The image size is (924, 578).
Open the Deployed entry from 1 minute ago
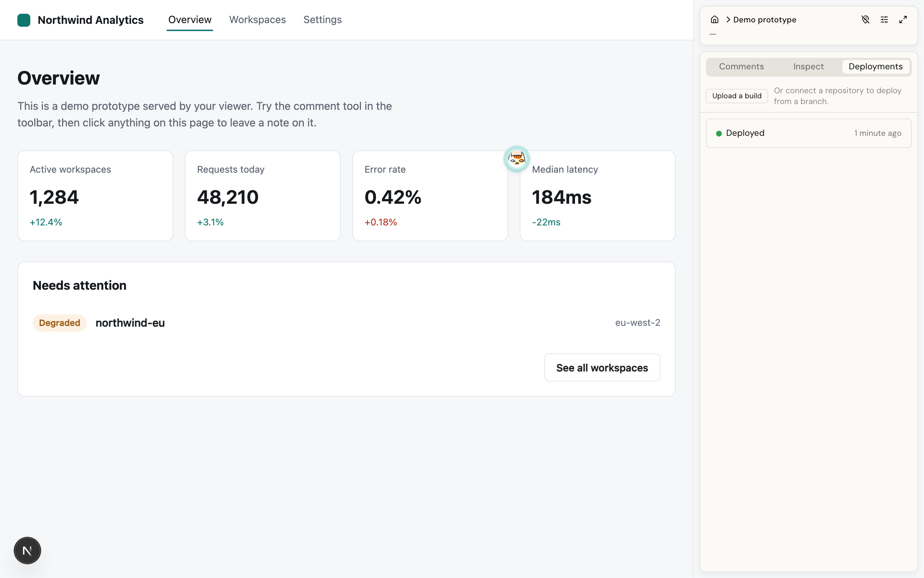[x=808, y=133]
